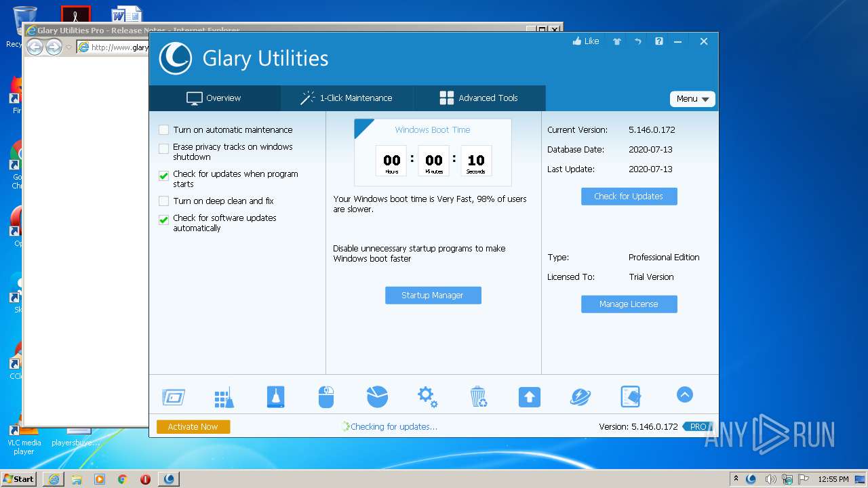This screenshot has width=868, height=488.
Task: Open the Disk Cleaner dock icon
Action: pyautogui.click(x=275, y=396)
